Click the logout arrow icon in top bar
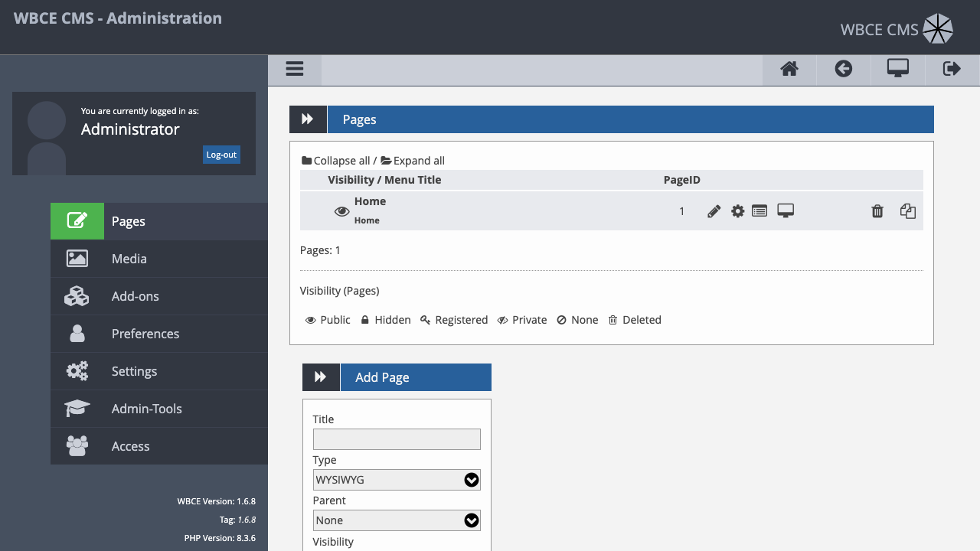Screen dimensions: 980x551 (952, 69)
